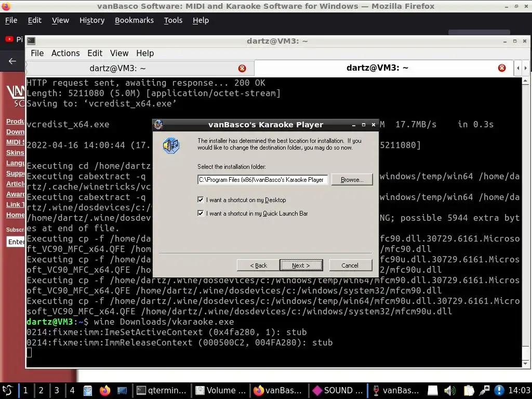The width and height of the screenshot is (532, 399).
Task: Open the start menu icon in the taskbar
Action: [7, 391]
